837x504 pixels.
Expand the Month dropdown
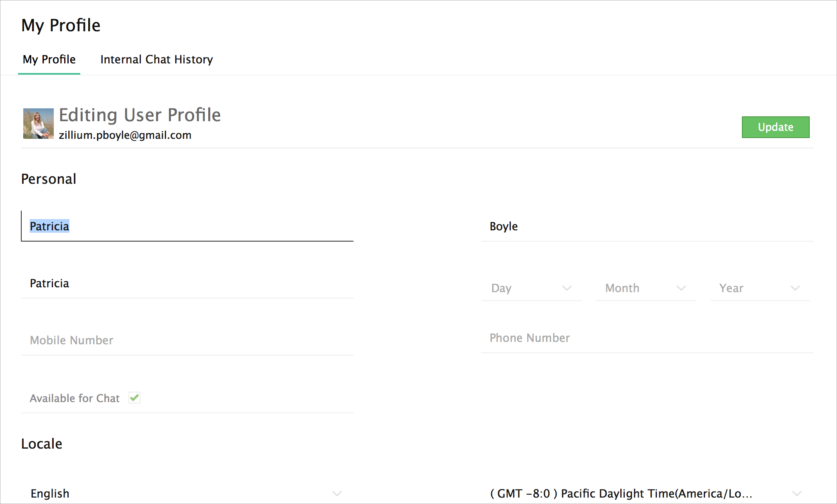tap(645, 288)
